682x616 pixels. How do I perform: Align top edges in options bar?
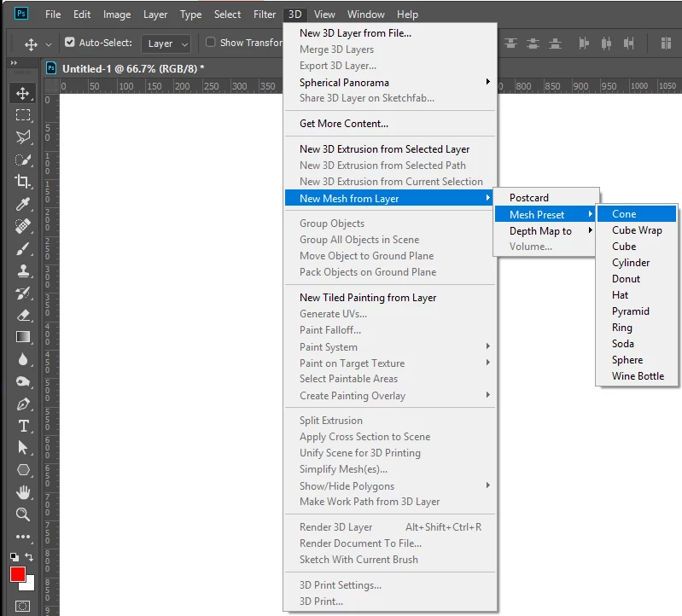point(510,43)
